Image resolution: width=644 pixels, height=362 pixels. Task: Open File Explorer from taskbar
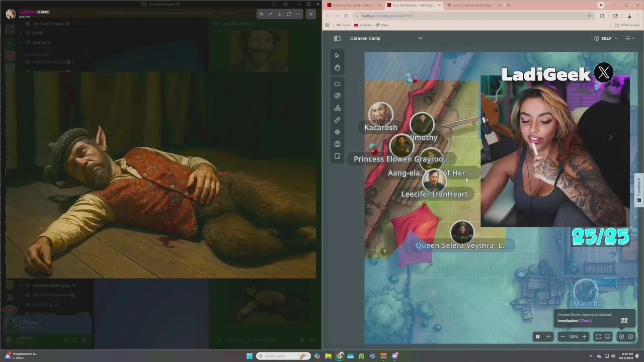(x=328, y=356)
